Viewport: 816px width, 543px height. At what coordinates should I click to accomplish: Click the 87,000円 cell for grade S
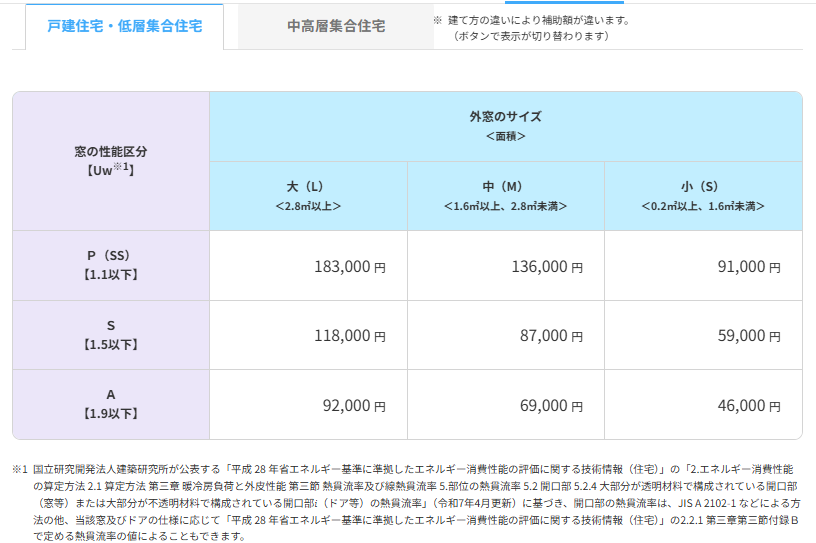click(506, 335)
